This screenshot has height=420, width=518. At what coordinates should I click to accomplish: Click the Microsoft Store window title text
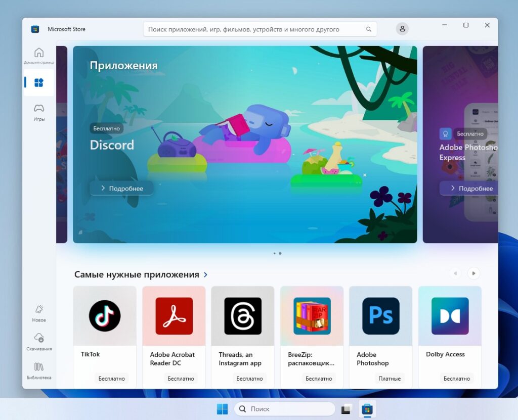[x=66, y=29]
